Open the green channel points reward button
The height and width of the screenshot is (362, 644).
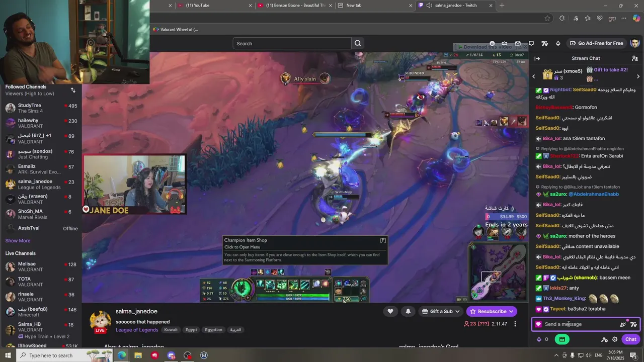coord(562,339)
